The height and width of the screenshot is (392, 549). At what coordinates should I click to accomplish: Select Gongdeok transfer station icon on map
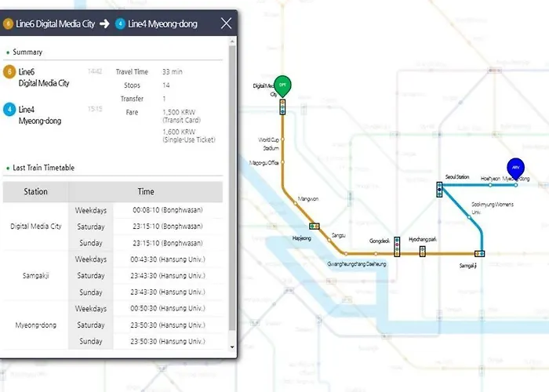[397, 247]
